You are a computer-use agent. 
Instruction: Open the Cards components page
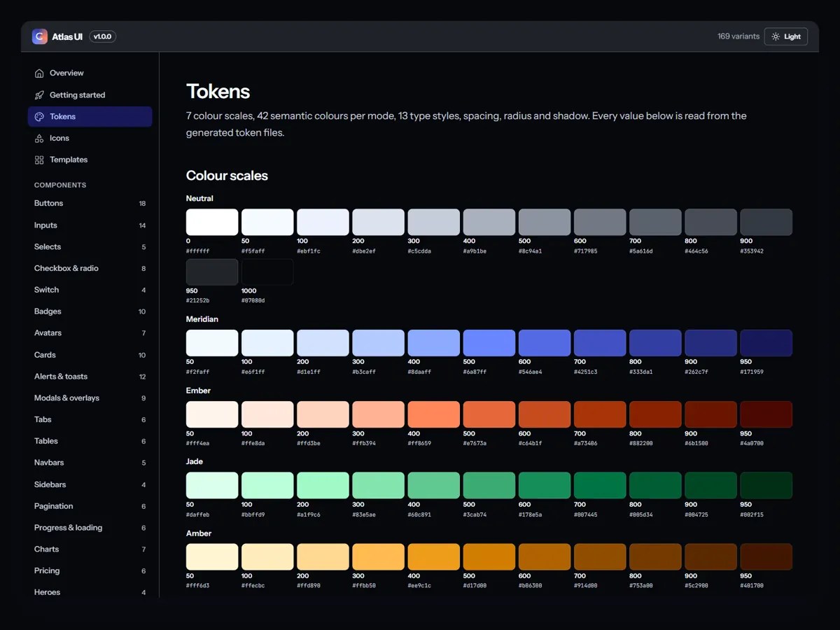pyautogui.click(x=90, y=355)
